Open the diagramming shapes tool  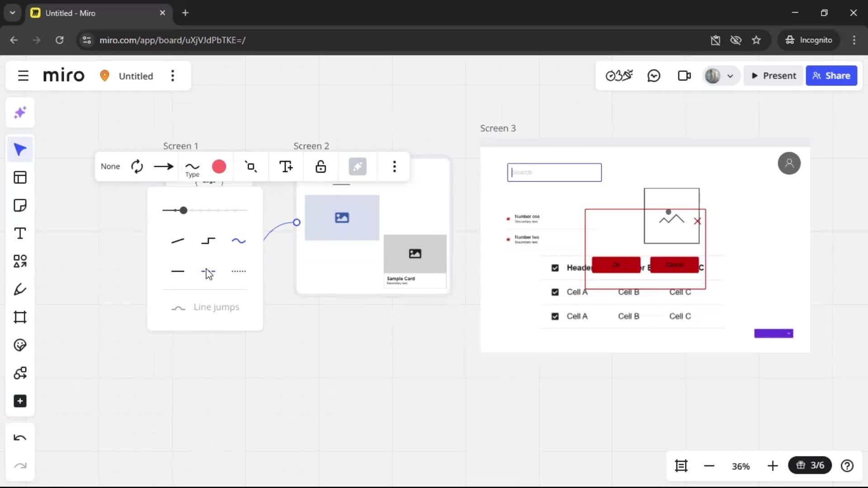pyautogui.click(x=20, y=373)
